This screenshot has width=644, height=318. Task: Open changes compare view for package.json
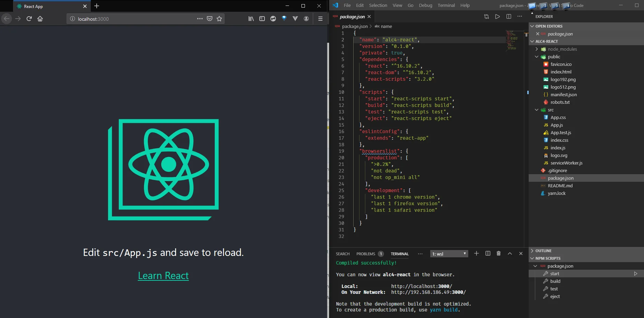pyautogui.click(x=487, y=17)
